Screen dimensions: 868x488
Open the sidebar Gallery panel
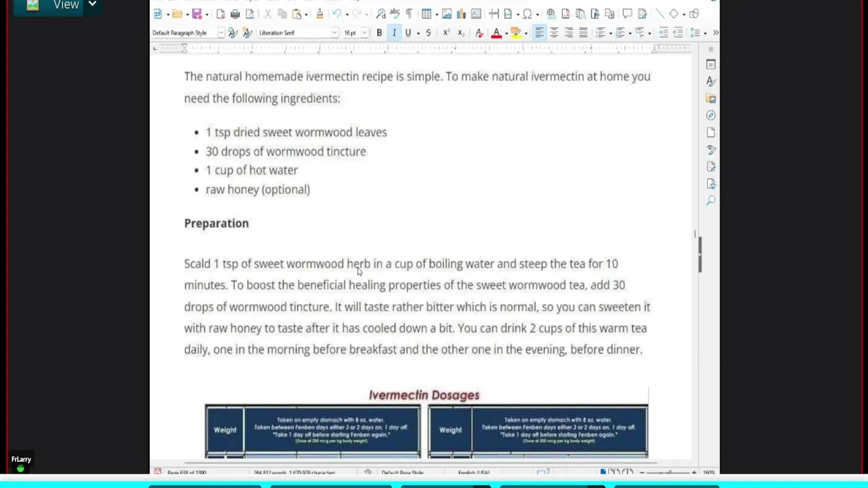tap(711, 98)
